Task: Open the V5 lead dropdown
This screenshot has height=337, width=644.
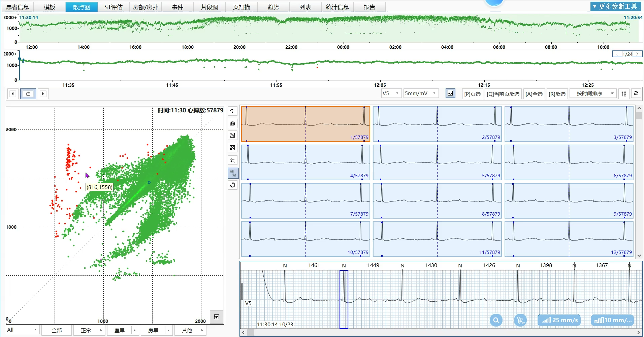Action: tap(391, 93)
